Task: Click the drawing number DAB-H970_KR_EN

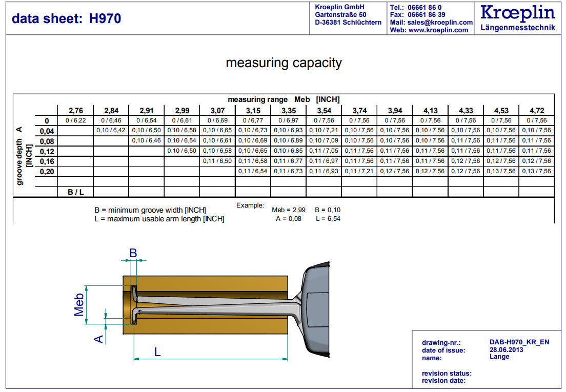Action: [519, 342]
